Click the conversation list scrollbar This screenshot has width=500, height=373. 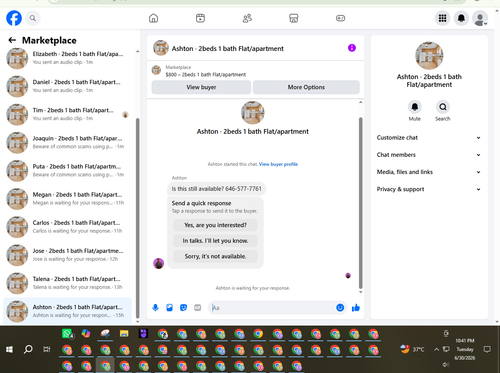coord(137,218)
